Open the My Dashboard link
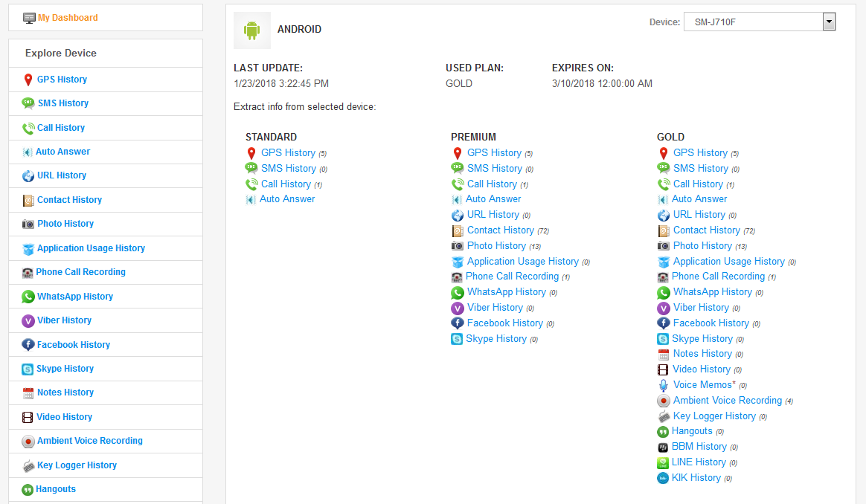Image resolution: width=866 pixels, height=504 pixels. pyautogui.click(x=68, y=18)
